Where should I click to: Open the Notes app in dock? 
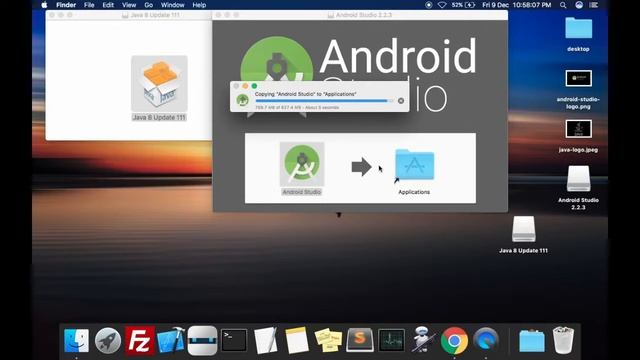297,340
